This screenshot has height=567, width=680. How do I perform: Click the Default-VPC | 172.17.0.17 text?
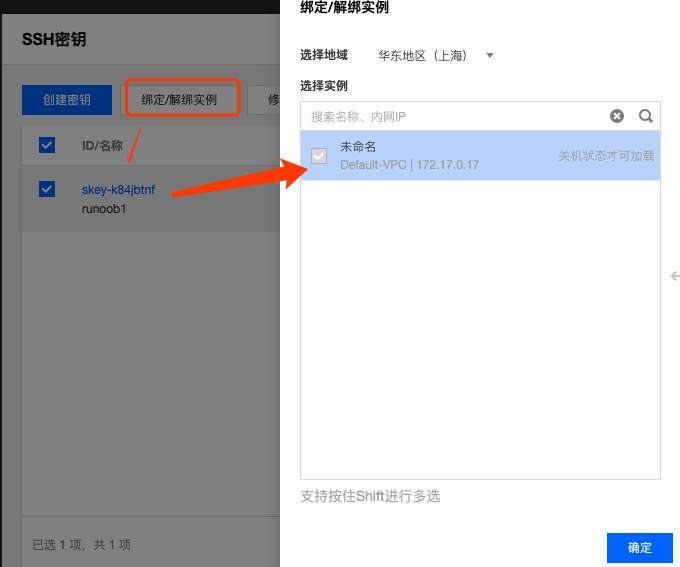tap(409, 165)
